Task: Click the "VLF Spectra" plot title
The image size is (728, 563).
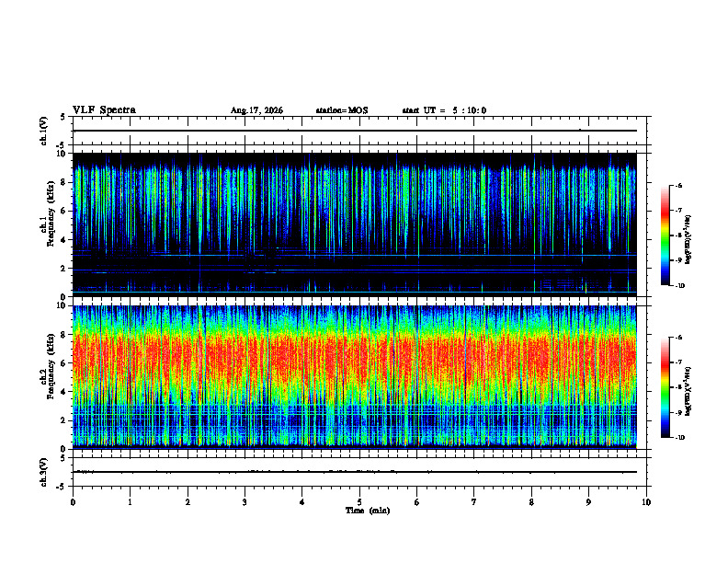Action: pyautogui.click(x=105, y=110)
